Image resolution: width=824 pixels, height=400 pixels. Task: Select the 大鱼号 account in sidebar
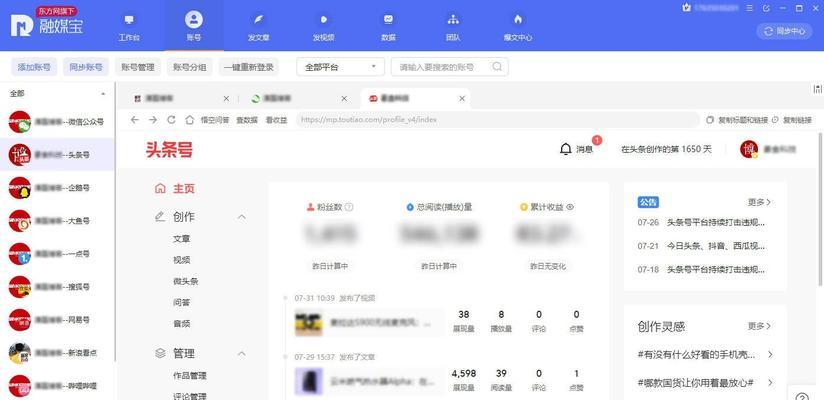(57, 221)
